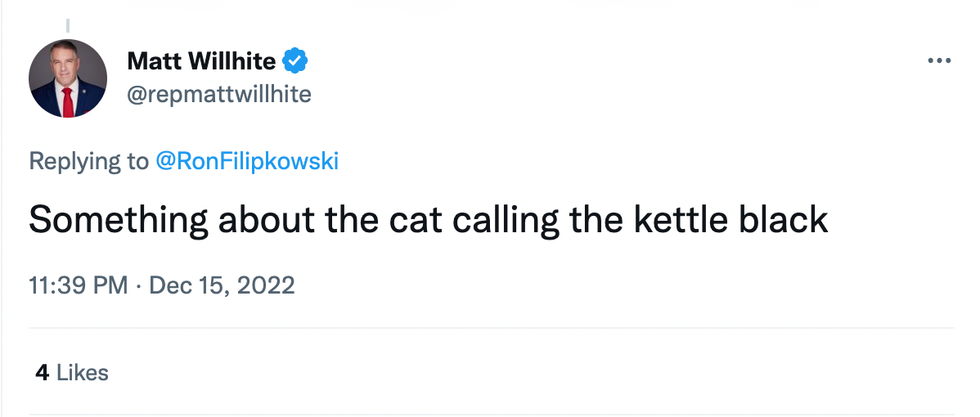Click the Dec 15, 2022 date
980x417 pixels.
[222, 286]
